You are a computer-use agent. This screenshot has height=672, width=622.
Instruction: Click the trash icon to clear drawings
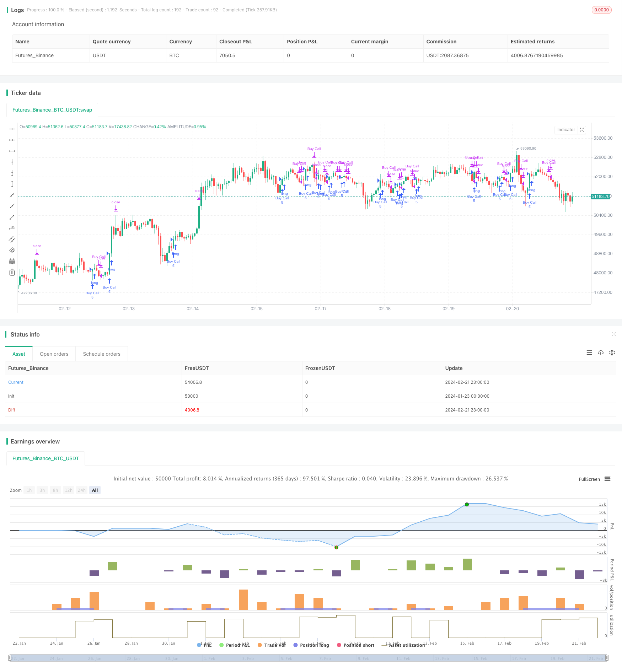pos(12,272)
